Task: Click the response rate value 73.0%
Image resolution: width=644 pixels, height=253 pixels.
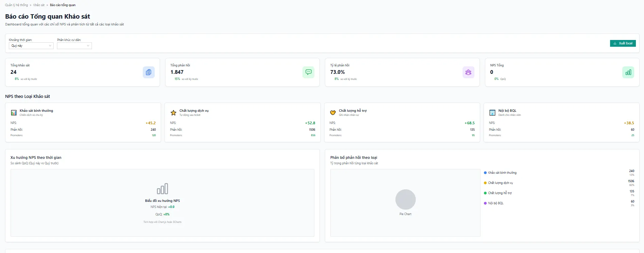Action: [x=337, y=72]
